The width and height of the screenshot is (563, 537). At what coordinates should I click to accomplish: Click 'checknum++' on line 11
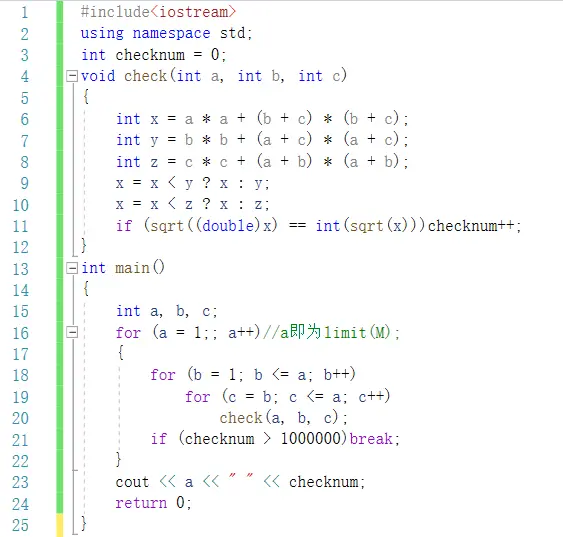(474, 226)
